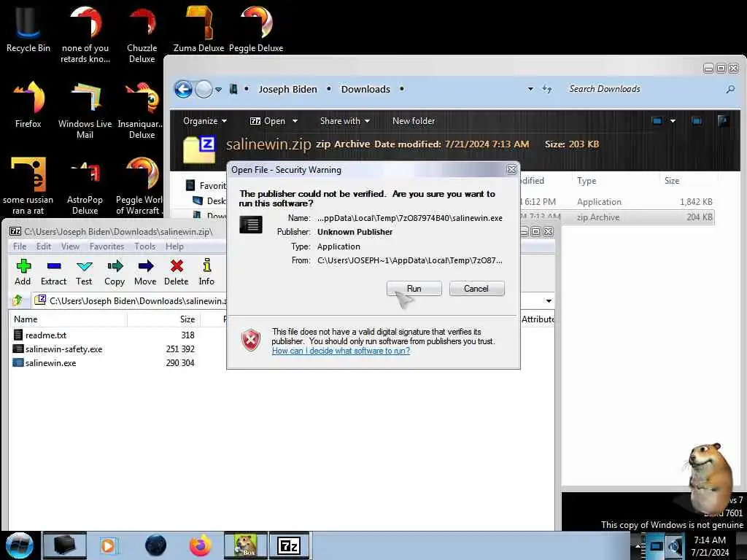Click Joseph Biden in the Explorer breadcrumb
The image size is (747, 560).
coord(287,90)
